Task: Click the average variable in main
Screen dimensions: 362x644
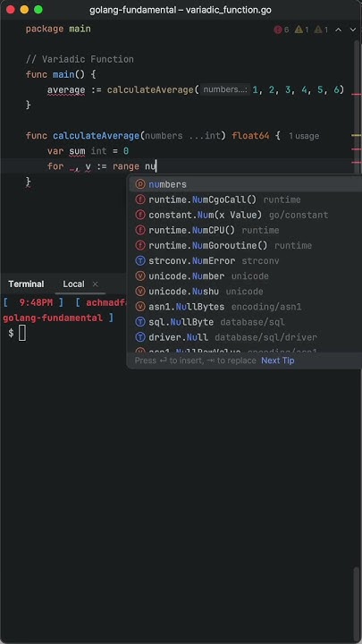Action: 66,89
